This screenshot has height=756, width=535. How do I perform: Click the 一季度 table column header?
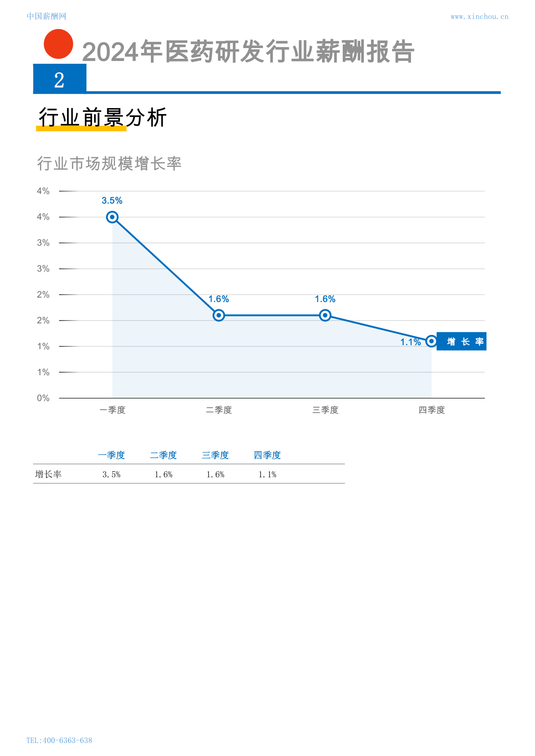(111, 455)
